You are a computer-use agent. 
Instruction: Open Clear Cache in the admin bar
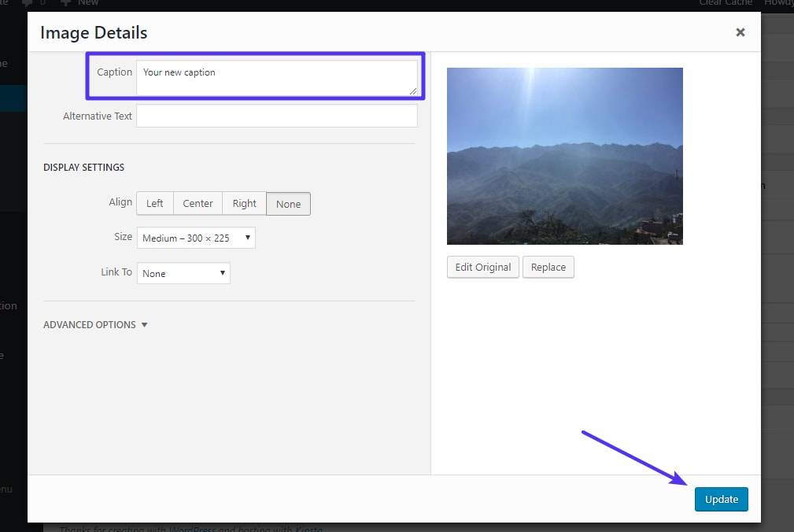coord(726,3)
